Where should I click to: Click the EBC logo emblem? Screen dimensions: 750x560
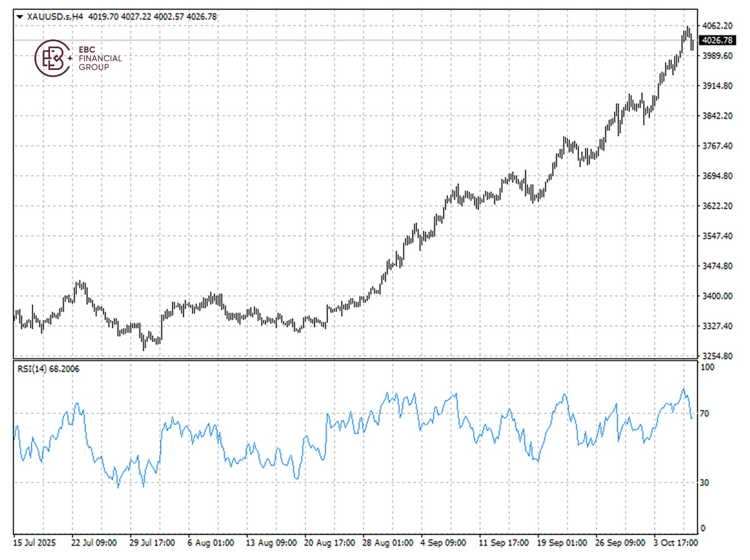[x=50, y=59]
